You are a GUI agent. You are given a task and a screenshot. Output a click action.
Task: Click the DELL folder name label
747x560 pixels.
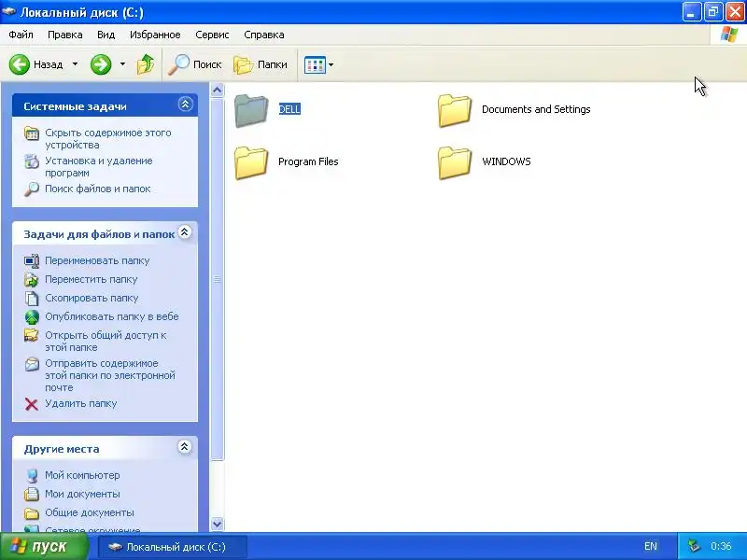(x=289, y=109)
